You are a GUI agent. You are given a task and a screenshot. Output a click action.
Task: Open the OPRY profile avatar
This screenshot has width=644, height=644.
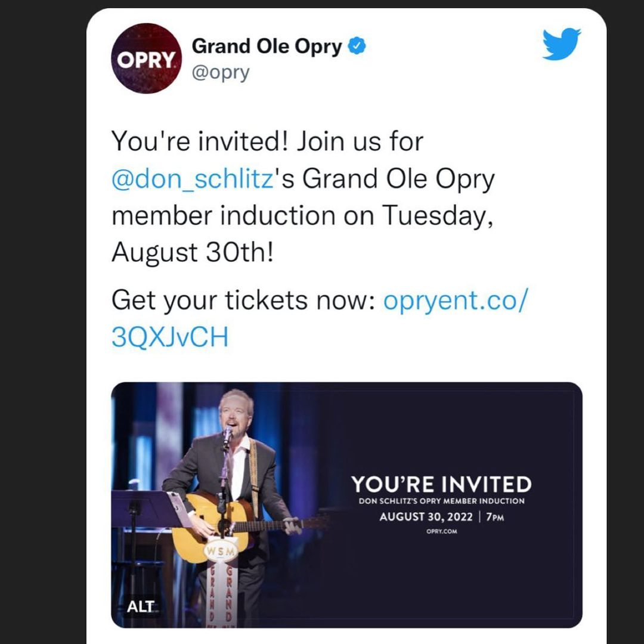coord(146,58)
